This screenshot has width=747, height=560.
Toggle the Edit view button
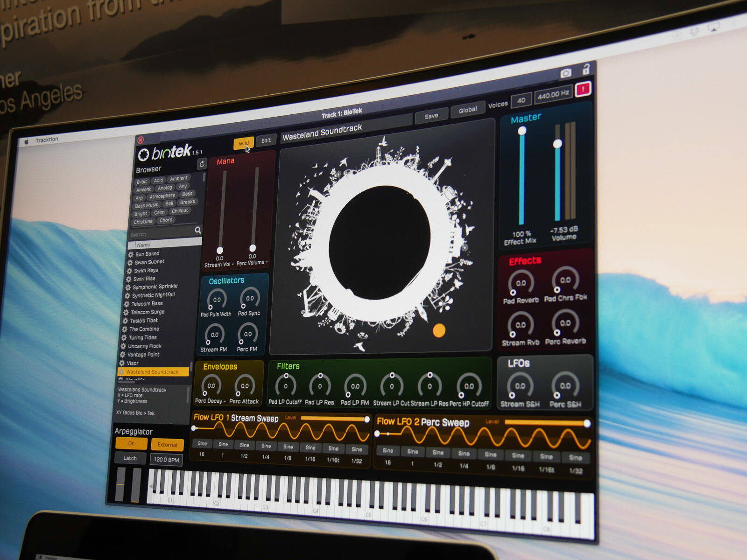point(266,140)
